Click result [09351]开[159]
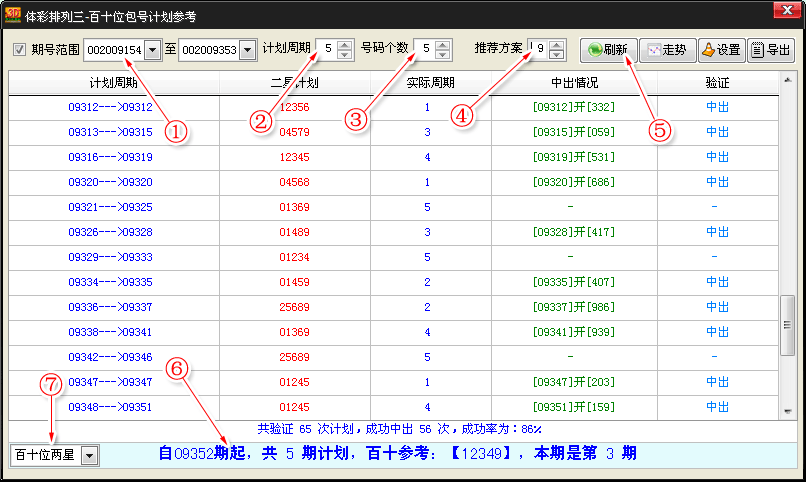The image size is (806, 482). coord(574,407)
